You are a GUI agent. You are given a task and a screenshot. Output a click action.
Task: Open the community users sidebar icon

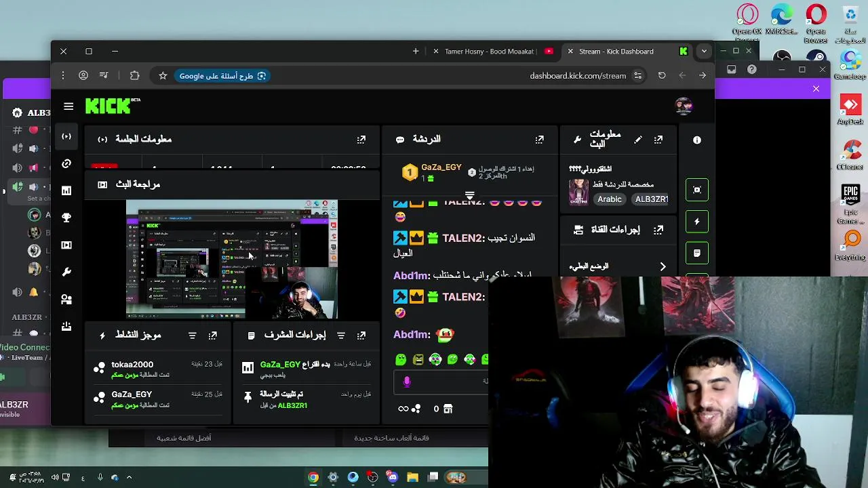point(66,299)
